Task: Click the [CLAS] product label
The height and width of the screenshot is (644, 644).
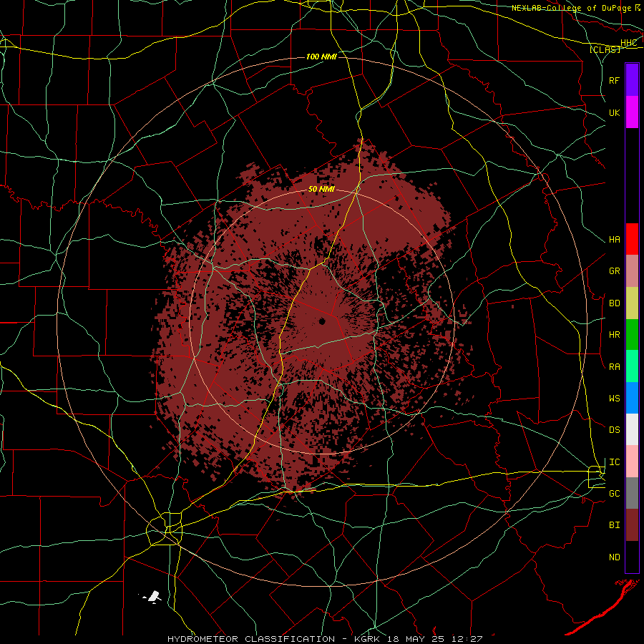Action: (605, 49)
